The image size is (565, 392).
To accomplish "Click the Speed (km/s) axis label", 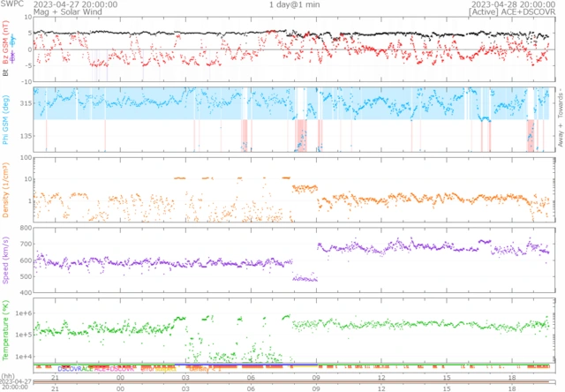I will (6, 261).
